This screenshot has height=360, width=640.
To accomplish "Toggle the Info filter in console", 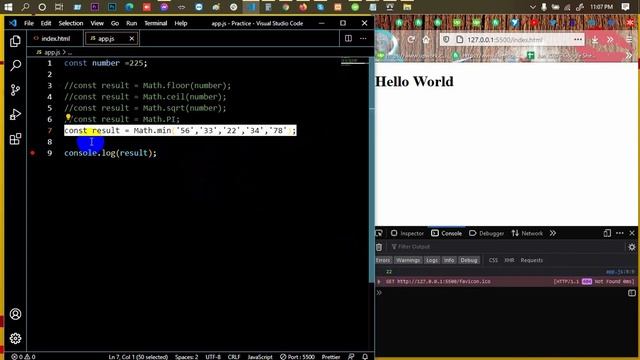I will (x=449, y=260).
